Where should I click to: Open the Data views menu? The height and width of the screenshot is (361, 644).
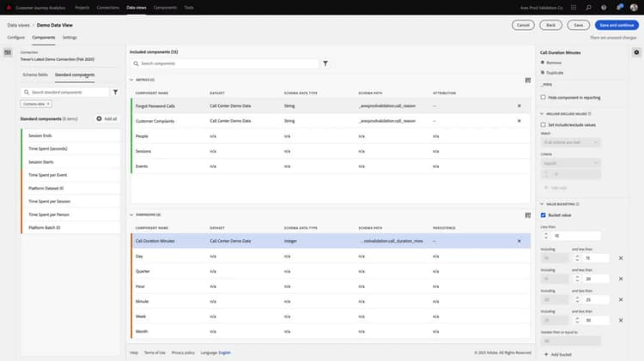137,8
